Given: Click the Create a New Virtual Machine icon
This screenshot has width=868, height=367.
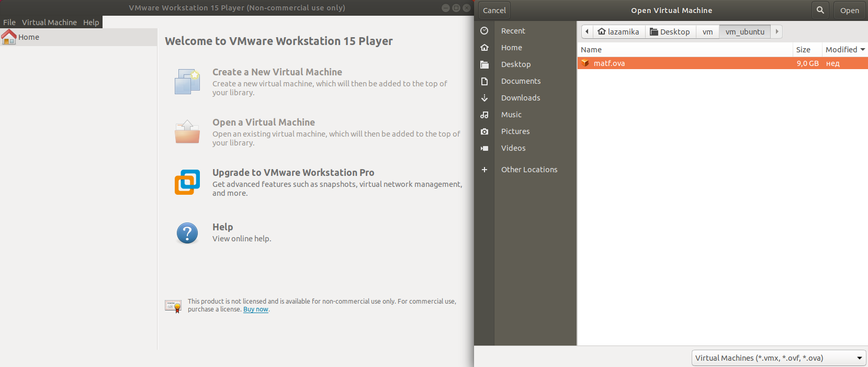Looking at the screenshot, I should tap(187, 81).
